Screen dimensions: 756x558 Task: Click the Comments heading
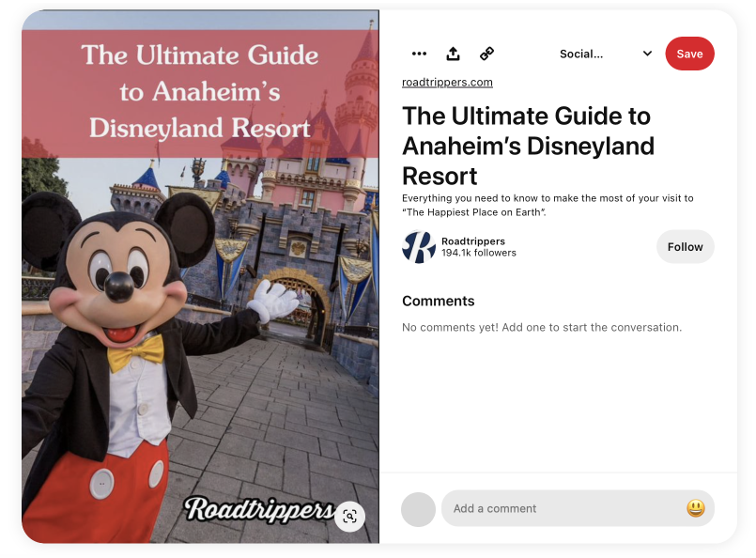pos(439,301)
